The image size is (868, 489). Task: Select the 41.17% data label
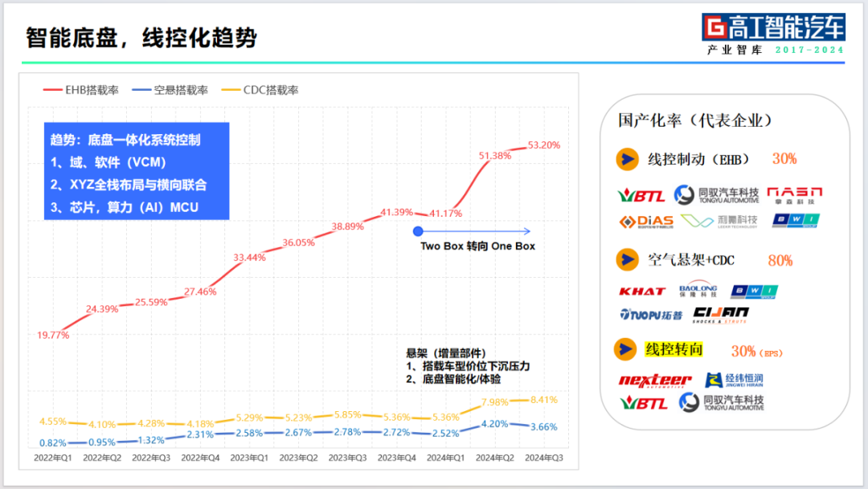tap(445, 213)
